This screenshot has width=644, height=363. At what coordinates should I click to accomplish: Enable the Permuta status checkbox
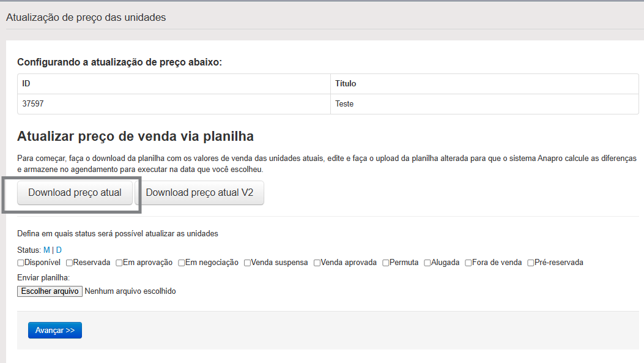pyautogui.click(x=386, y=263)
